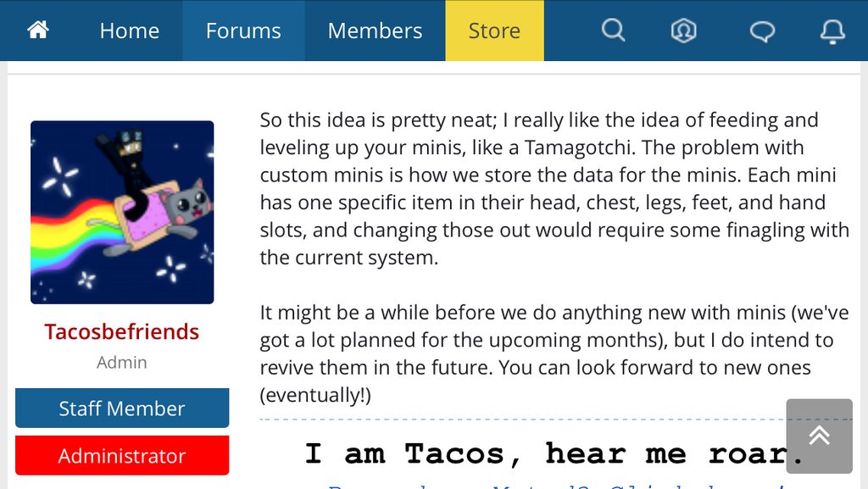Open the Tacosbefriends username link
The width and height of the screenshot is (868, 489).
tap(122, 331)
